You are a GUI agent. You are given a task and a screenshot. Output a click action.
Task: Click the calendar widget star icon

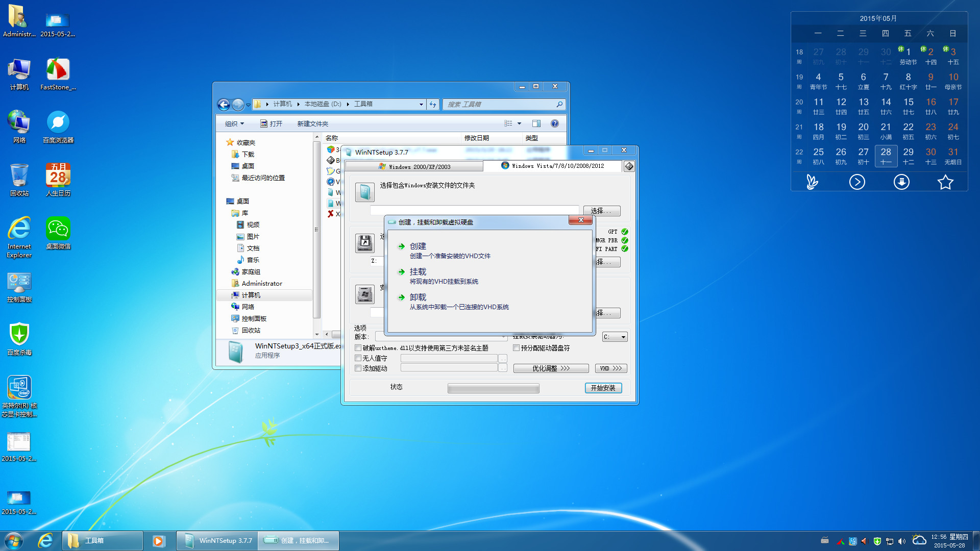click(x=945, y=182)
